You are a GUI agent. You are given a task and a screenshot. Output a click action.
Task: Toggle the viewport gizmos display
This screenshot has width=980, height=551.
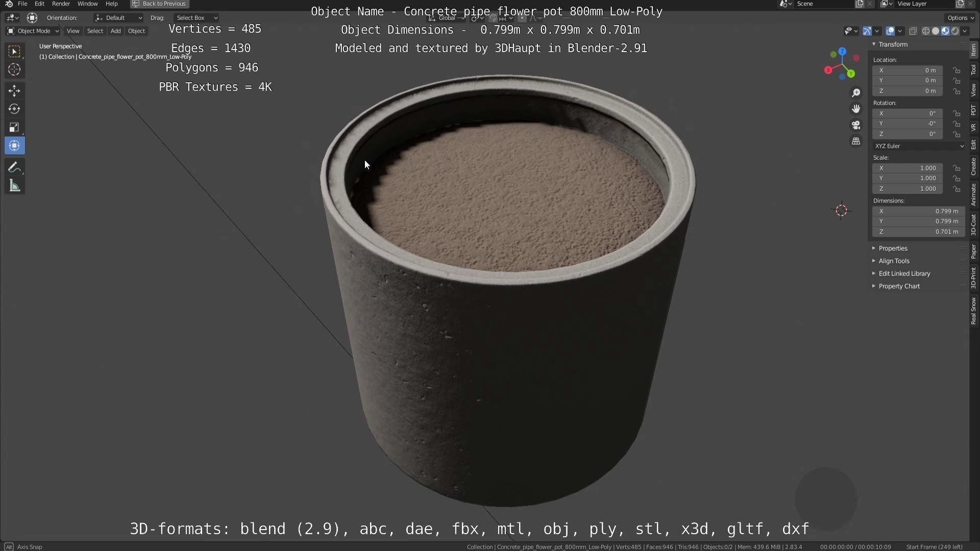[867, 31]
